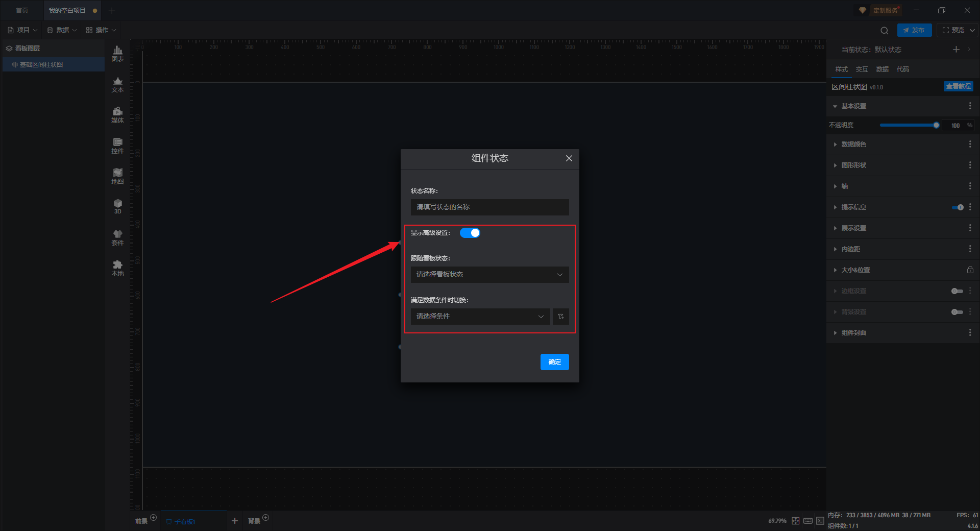Expand the 数据颜色 section

click(x=835, y=144)
